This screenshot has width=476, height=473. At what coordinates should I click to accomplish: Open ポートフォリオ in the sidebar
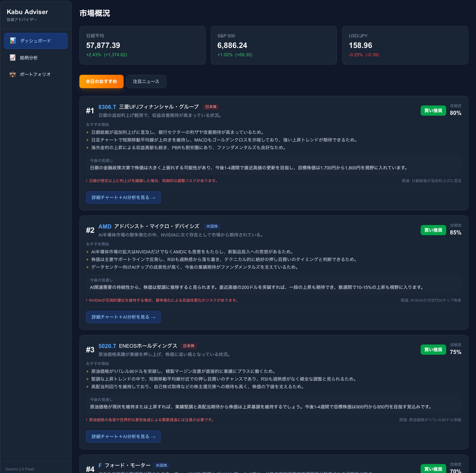[x=36, y=74]
